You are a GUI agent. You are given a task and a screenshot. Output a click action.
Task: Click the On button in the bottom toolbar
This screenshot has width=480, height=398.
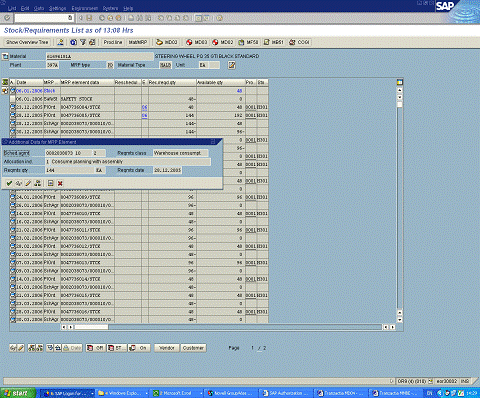click(x=139, y=348)
